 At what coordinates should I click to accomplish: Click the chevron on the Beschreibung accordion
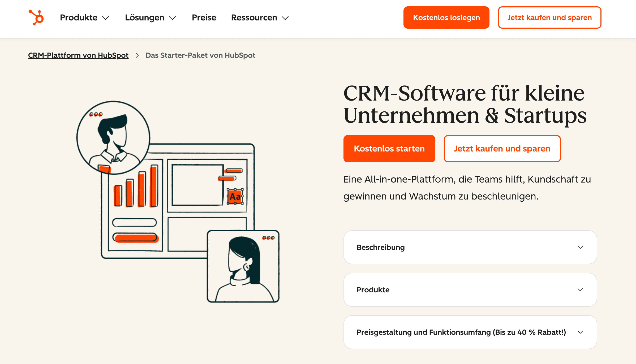point(580,247)
